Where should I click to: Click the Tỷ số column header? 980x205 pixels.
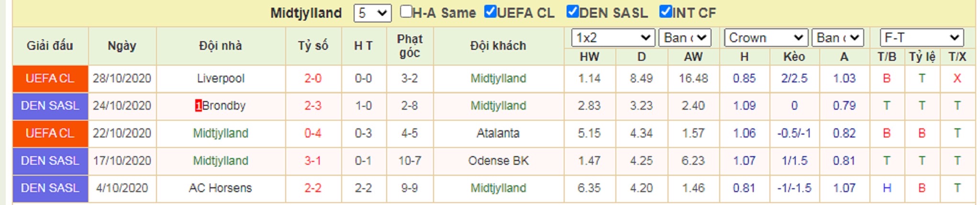(x=313, y=46)
